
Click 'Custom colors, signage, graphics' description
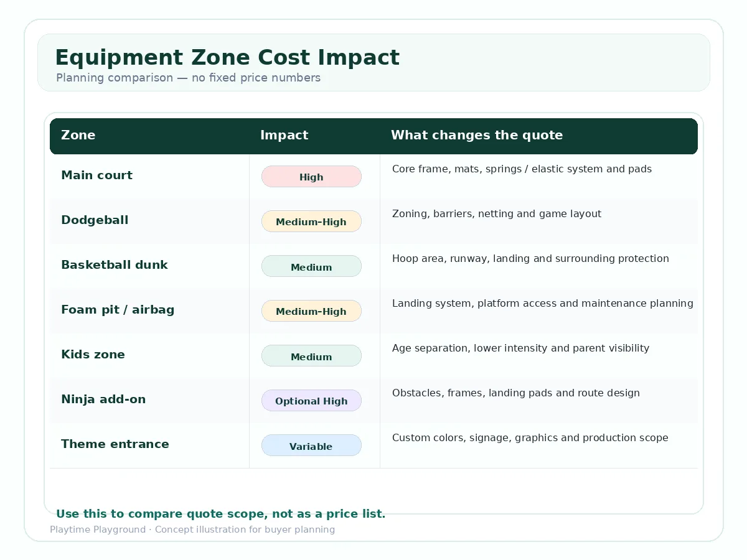coord(530,437)
